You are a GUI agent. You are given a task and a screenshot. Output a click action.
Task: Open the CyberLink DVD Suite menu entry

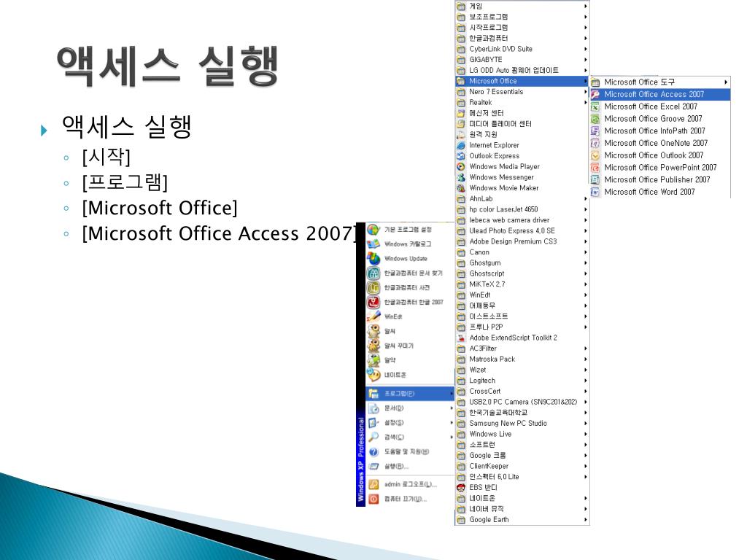[x=522, y=49]
